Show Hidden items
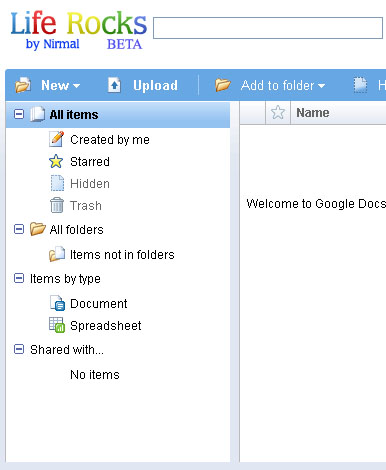The height and width of the screenshot is (470, 386). pos(90,184)
